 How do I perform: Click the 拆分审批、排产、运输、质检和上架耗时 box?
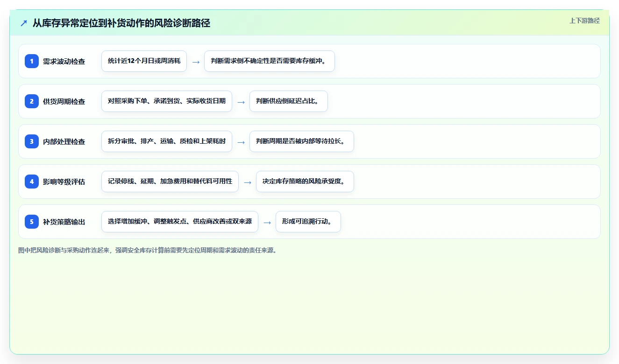coord(167,141)
